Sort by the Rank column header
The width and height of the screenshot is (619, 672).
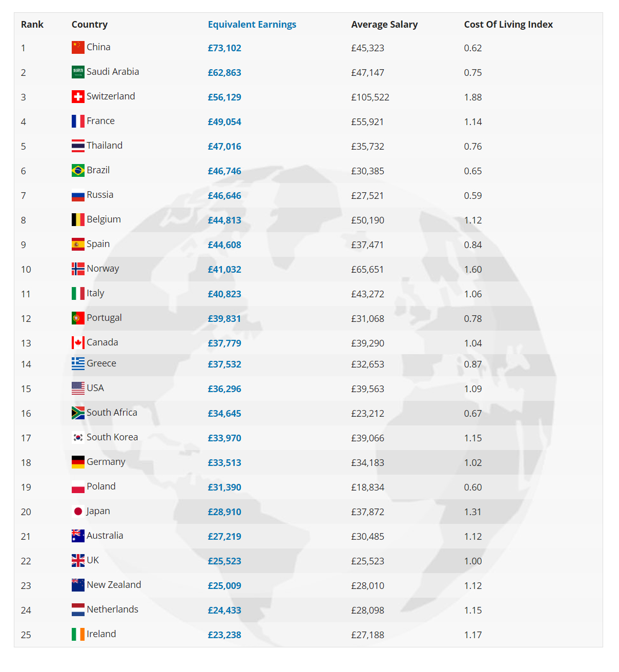click(x=32, y=25)
